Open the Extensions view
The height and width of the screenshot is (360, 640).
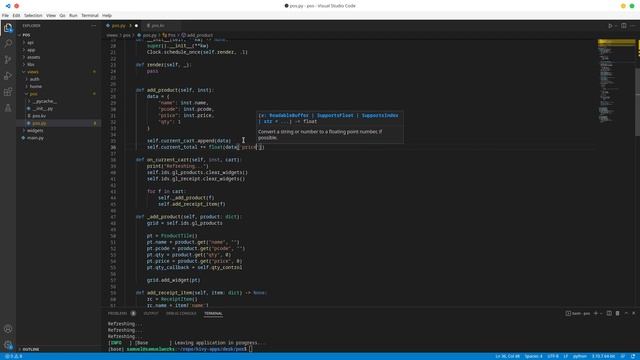click(8, 92)
